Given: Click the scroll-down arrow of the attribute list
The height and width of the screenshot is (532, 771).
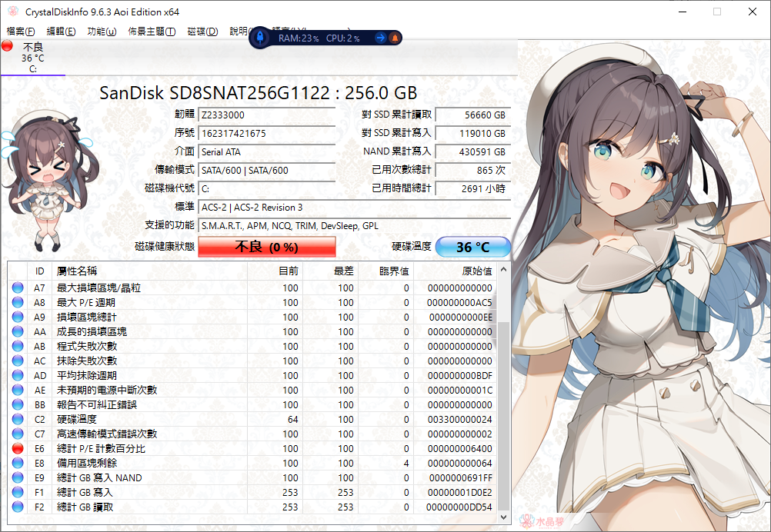Looking at the screenshot, I should click(x=503, y=517).
